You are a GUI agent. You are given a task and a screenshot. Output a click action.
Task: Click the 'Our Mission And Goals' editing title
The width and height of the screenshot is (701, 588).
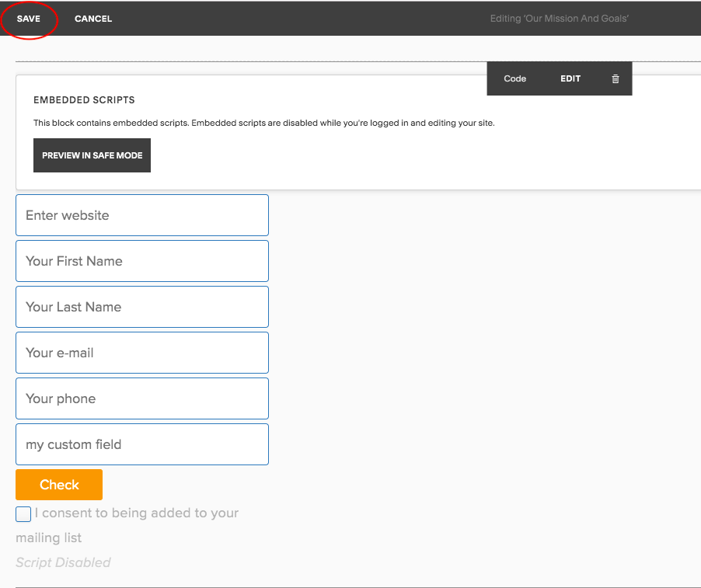(x=559, y=19)
